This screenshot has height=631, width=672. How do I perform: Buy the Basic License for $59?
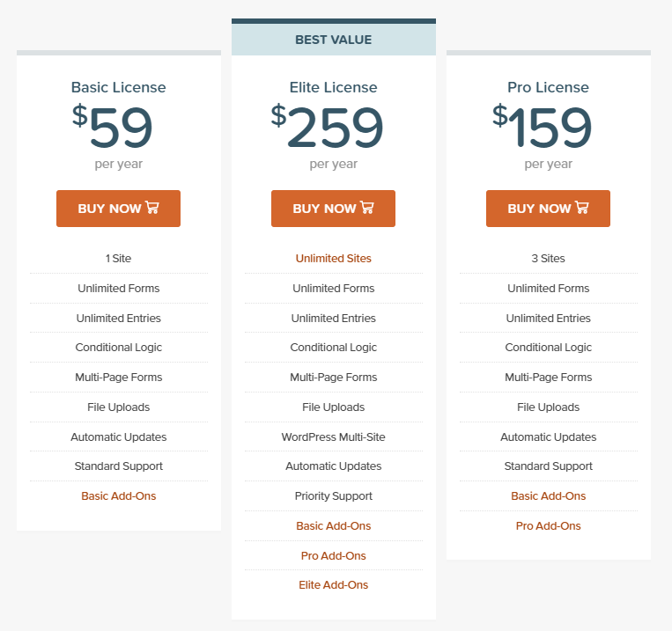click(x=118, y=209)
